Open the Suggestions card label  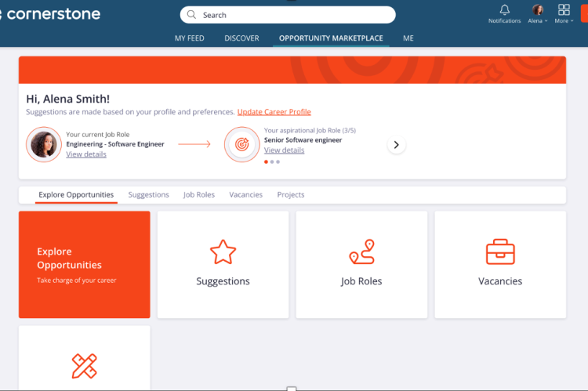[223, 281]
